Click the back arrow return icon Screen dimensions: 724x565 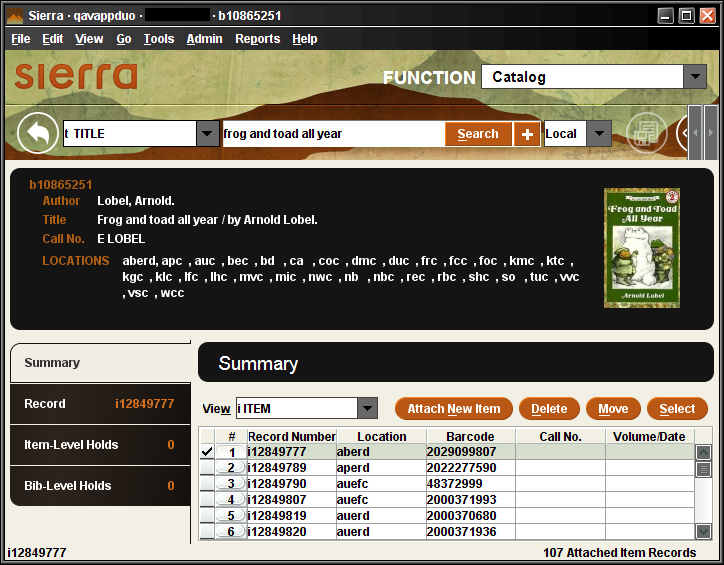click(x=37, y=133)
